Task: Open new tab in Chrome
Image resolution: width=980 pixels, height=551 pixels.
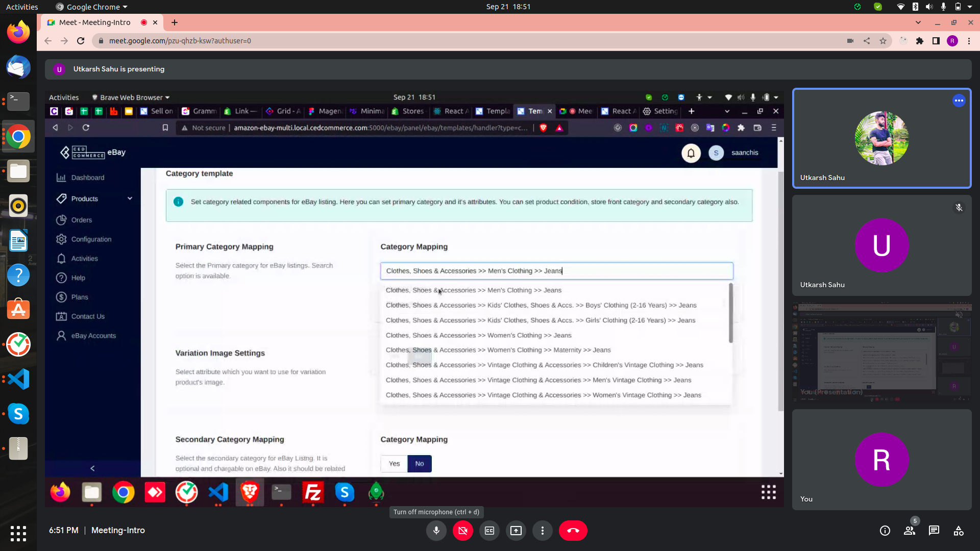Action: coord(175,22)
